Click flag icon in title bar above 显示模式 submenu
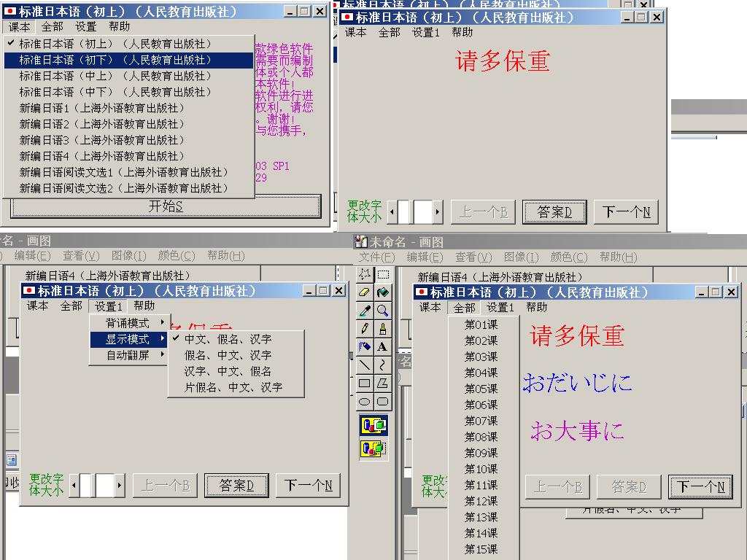This screenshot has width=747, height=560. point(29,290)
